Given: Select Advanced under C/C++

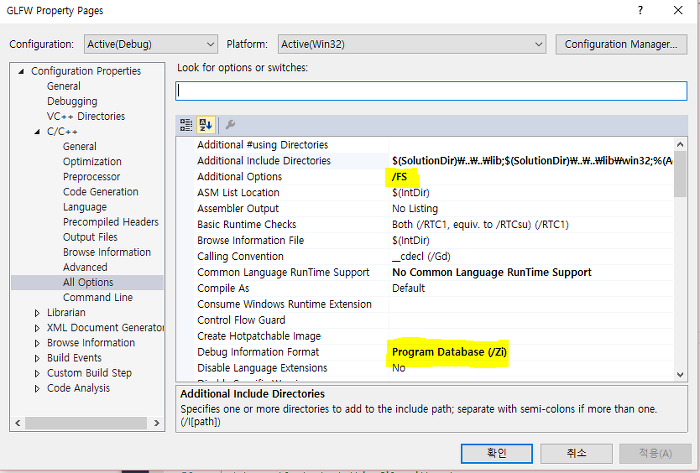Looking at the screenshot, I should pyautogui.click(x=85, y=267).
